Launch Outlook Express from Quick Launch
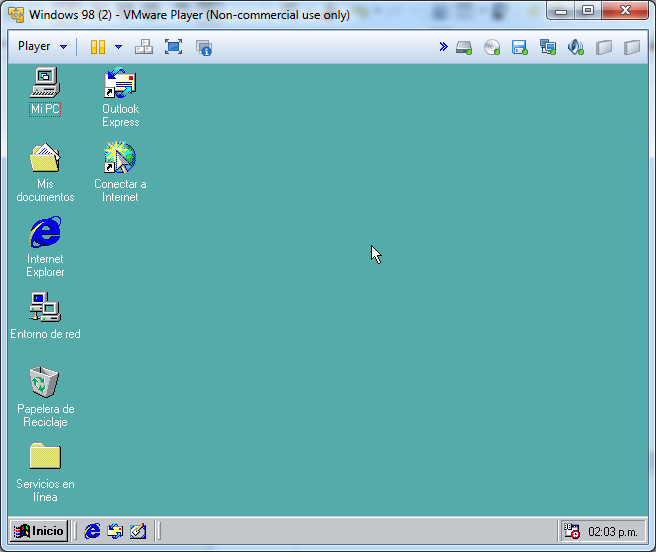Viewport: 656px width, 552px height. click(x=116, y=531)
